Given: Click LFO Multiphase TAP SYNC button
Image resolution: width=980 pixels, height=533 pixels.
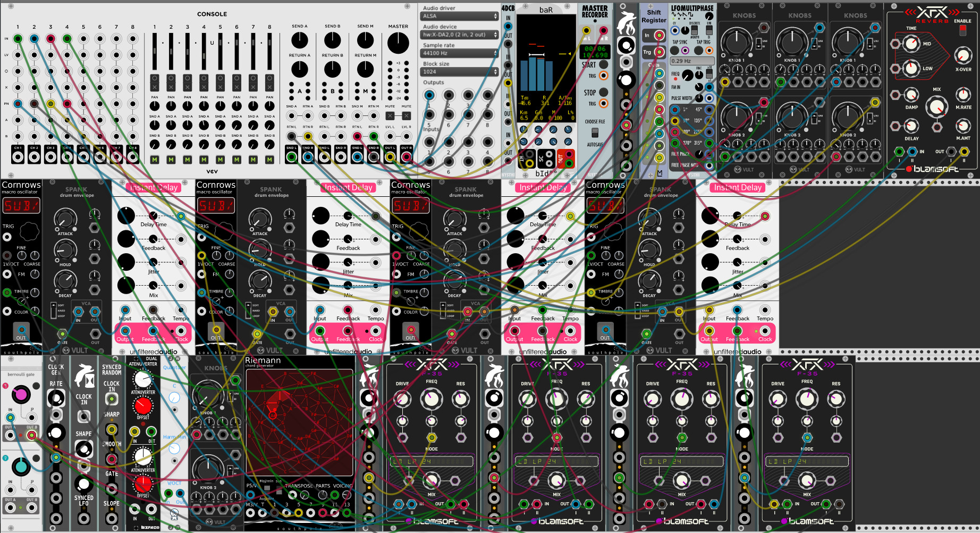Looking at the screenshot, I should tap(675, 51).
